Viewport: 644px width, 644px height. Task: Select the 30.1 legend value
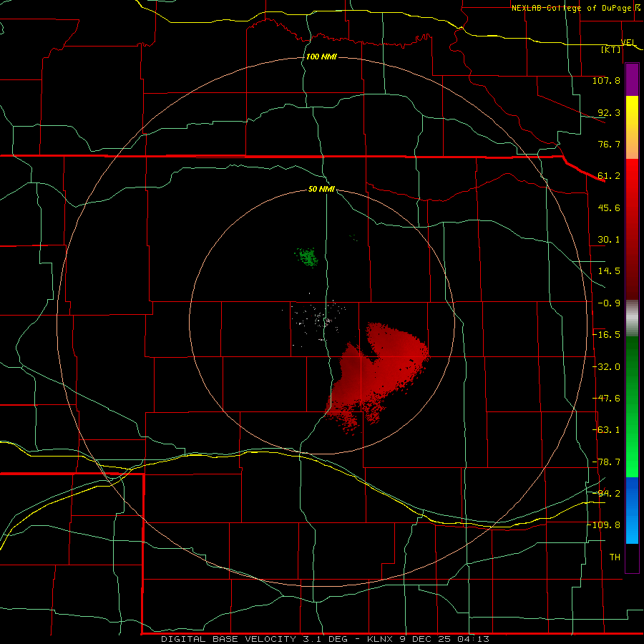[x=609, y=240]
